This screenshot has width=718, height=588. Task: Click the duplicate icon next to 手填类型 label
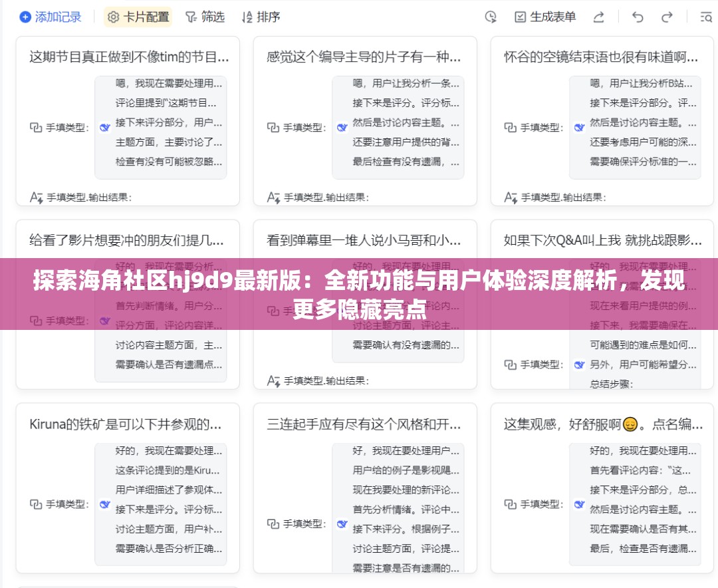pos(37,127)
